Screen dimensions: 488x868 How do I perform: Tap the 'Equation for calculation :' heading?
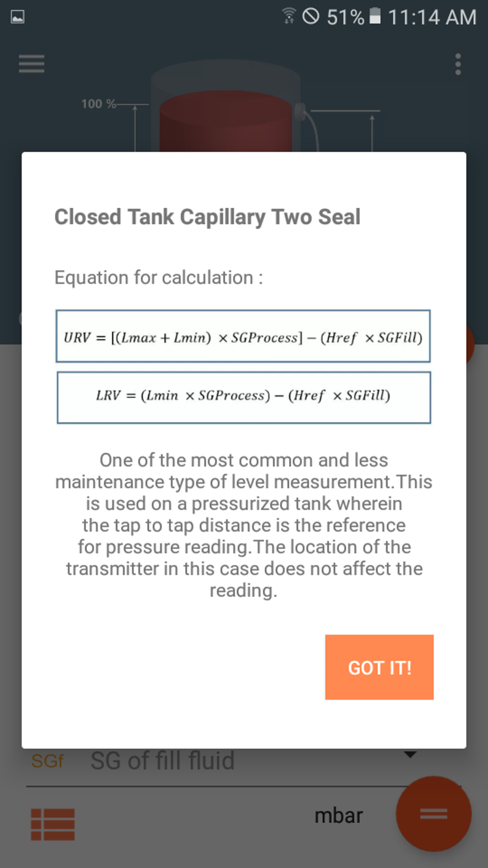158,278
